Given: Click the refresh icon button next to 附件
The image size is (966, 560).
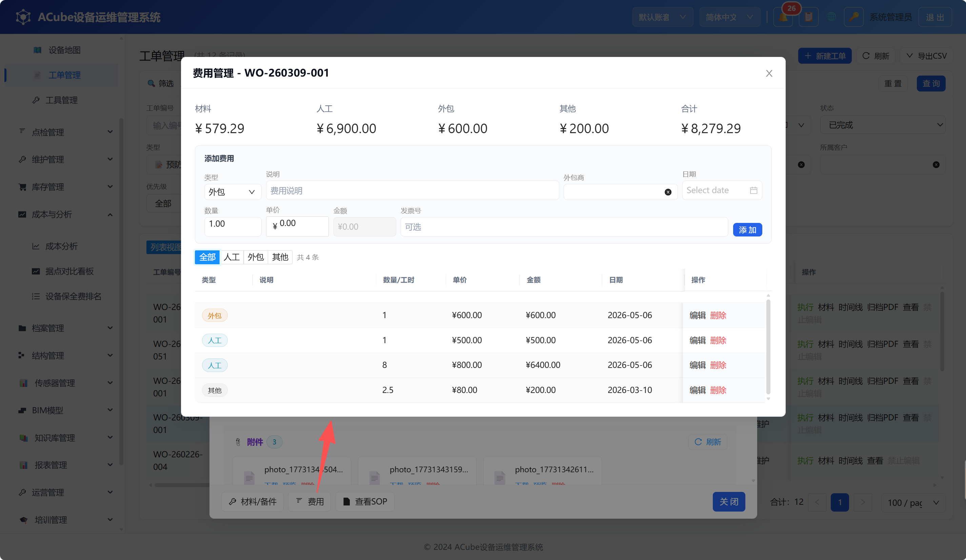Looking at the screenshot, I should click(708, 442).
